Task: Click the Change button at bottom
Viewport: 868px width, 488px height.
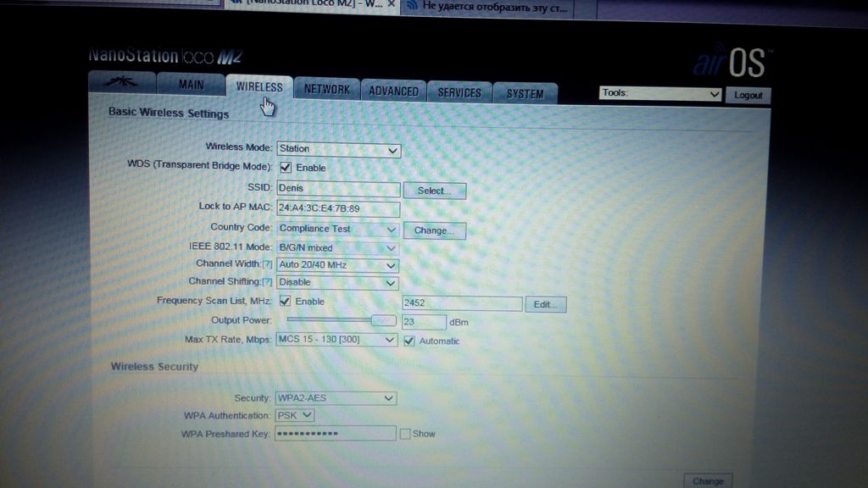Action: pyautogui.click(x=708, y=481)
